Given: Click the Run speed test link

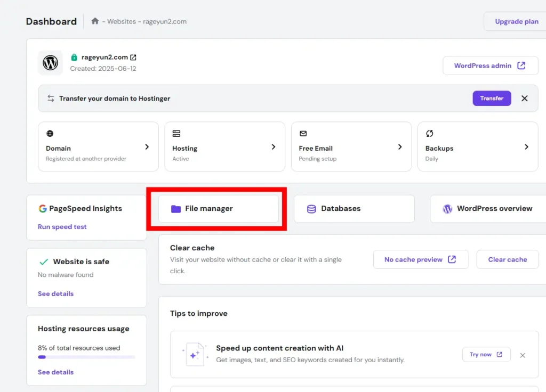Looking at the screenshot, I should [x=62, y=227].
